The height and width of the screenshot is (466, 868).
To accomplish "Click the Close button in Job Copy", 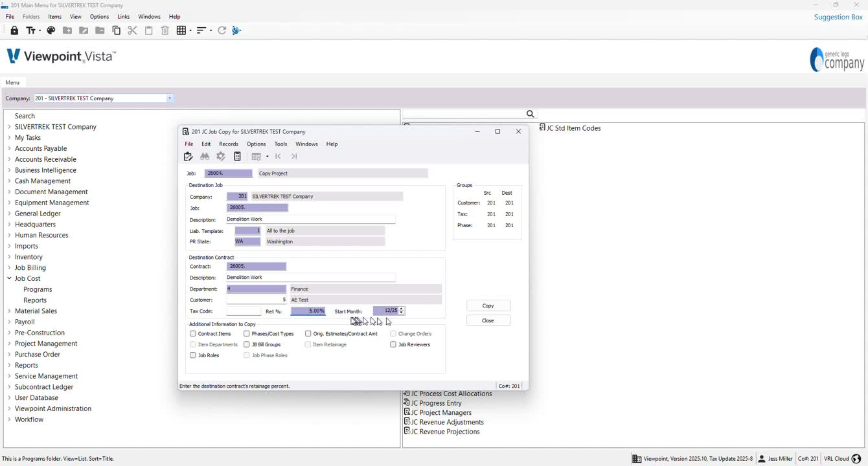I will point(488,320).
